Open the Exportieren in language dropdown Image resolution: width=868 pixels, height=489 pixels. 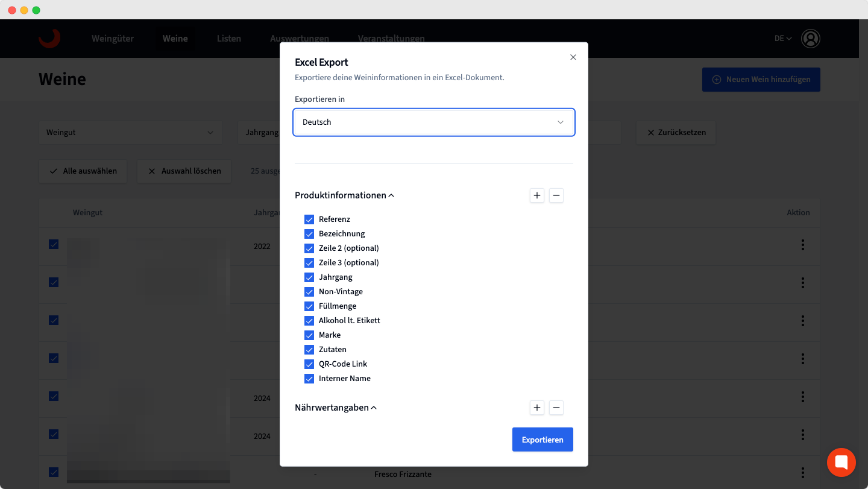434,122
